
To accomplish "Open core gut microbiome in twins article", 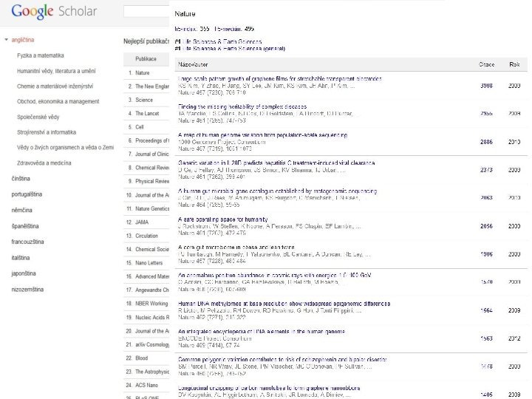I will click(x=236, y=248).
